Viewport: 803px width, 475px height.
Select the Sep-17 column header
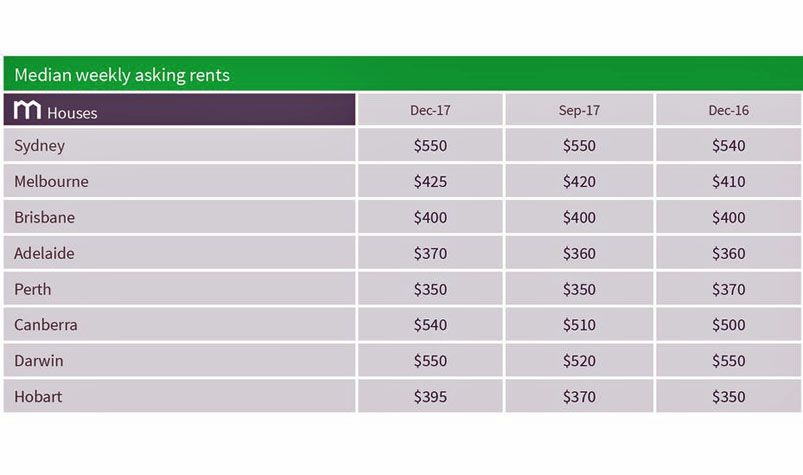click(579, 110)
